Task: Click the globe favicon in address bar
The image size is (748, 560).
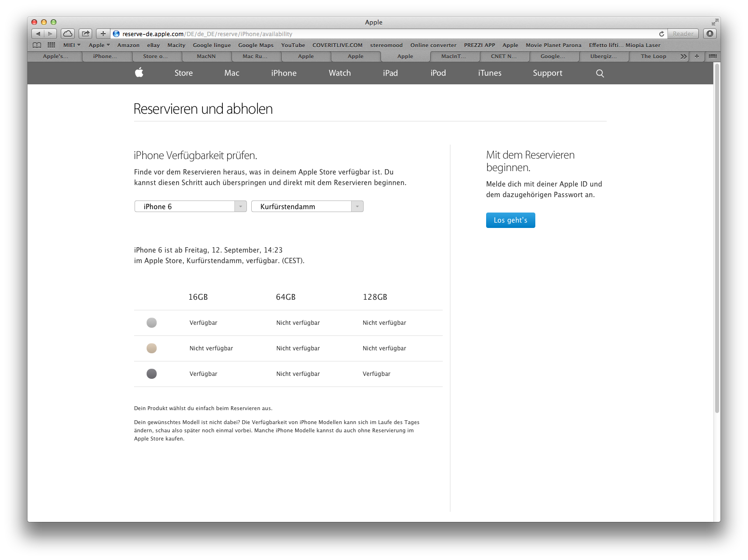Action: [x=116, y=34]
